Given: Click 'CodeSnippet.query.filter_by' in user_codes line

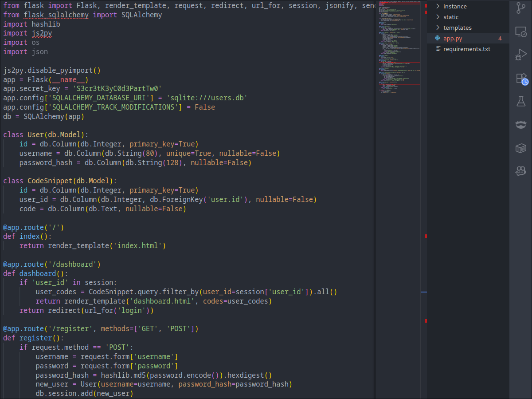Looking at the screenshot, I should point(144,292).
